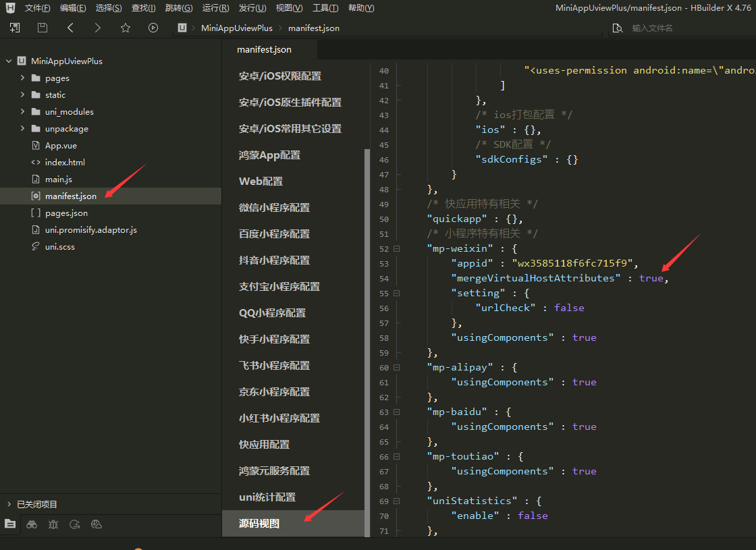Image resolution: width=756 pixels, height=550 pixels.
Task: Click the bug debug icon in bottom bar
Action: click(x=53, y=524)
